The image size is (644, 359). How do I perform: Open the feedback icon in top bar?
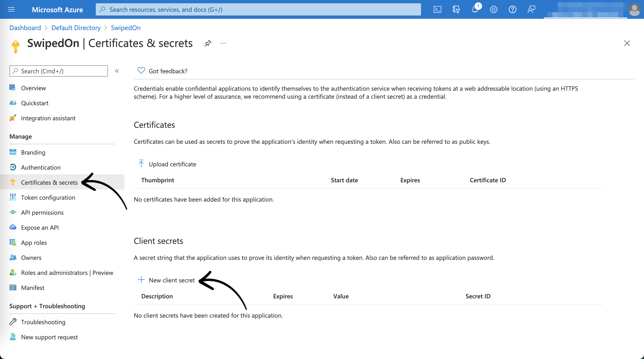(531, 9)
